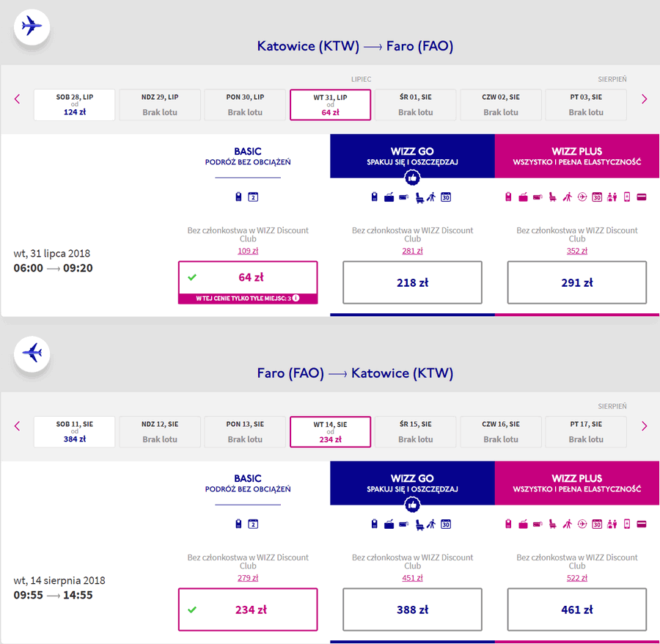Show earlier return dates with left arrow
The height and width of the screenshot is (644, 660).
pyautogui.click(x=18, y=426)
